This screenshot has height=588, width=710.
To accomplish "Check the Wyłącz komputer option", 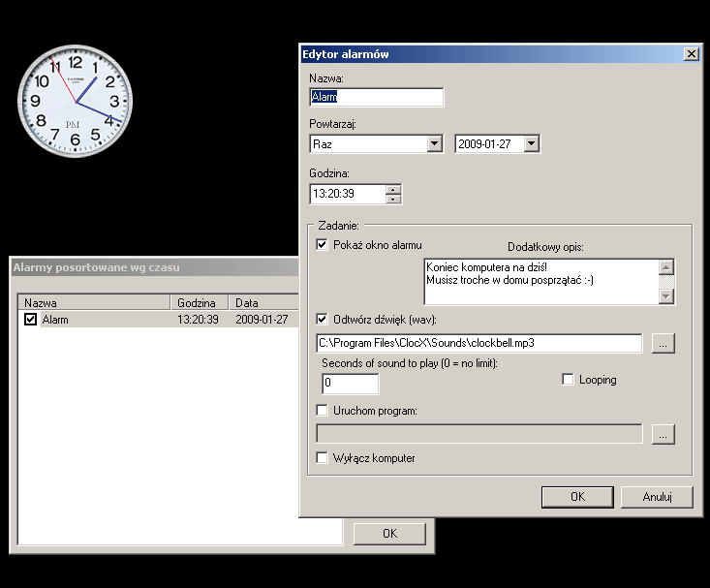I will click(x=323, y=457).
